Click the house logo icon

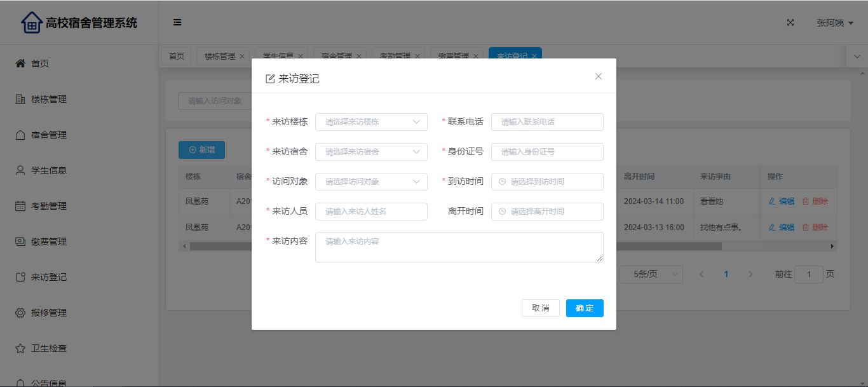pos(32,23)
